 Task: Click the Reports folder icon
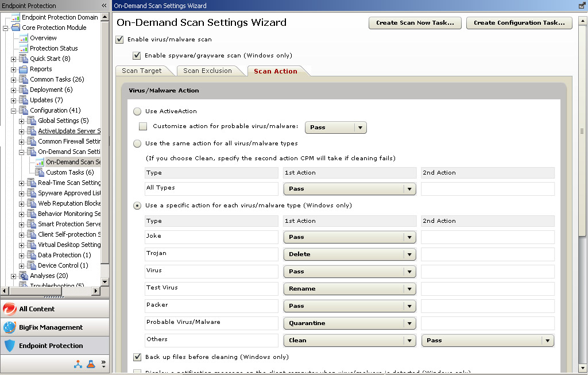point(24,69)
